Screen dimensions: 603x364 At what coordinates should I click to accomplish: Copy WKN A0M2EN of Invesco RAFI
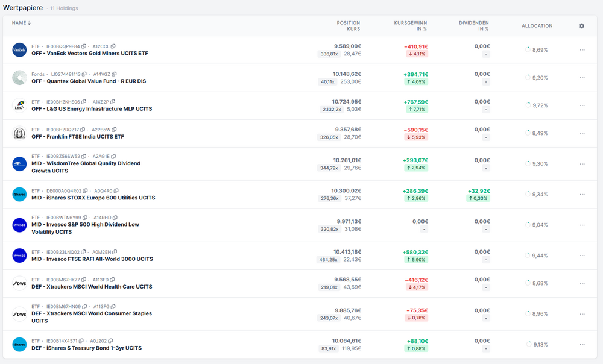coord(115,252)
